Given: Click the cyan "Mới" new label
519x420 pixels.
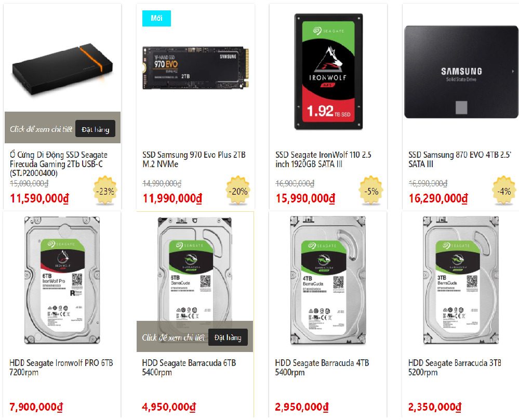Looking at the screenshot, I should (x=156, y=18).
